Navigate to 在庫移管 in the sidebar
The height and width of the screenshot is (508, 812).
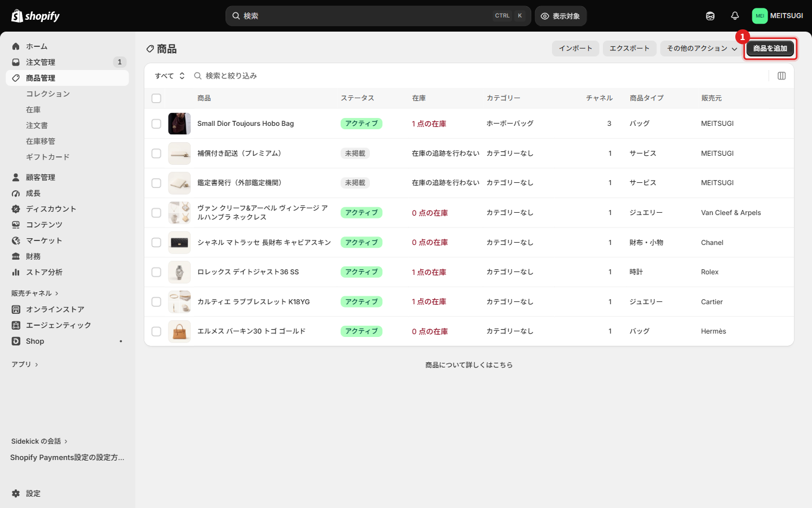[x=41, y=141]
